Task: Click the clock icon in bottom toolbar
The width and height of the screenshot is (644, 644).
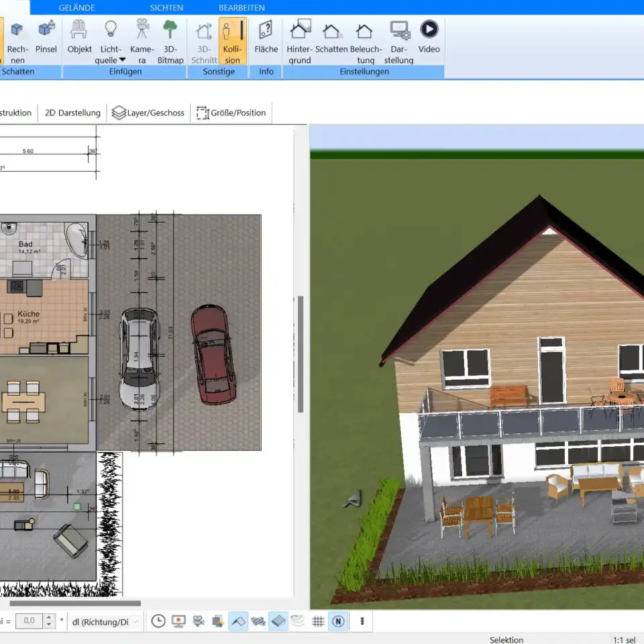Action: (x=158, y=621)
